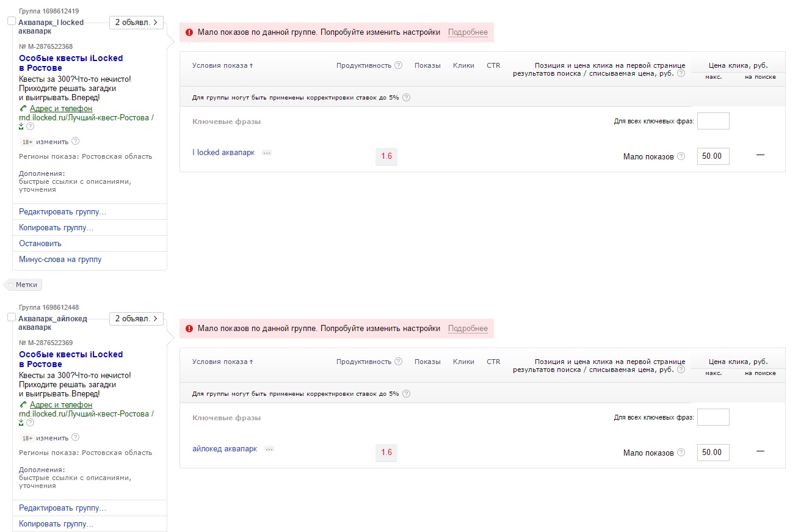Image resolution: width=812 pixels, height=532 pixels.
Task: Open 'Минус-слова на группу' for first group
Action: pyautogui.click(x=60, y=260)
